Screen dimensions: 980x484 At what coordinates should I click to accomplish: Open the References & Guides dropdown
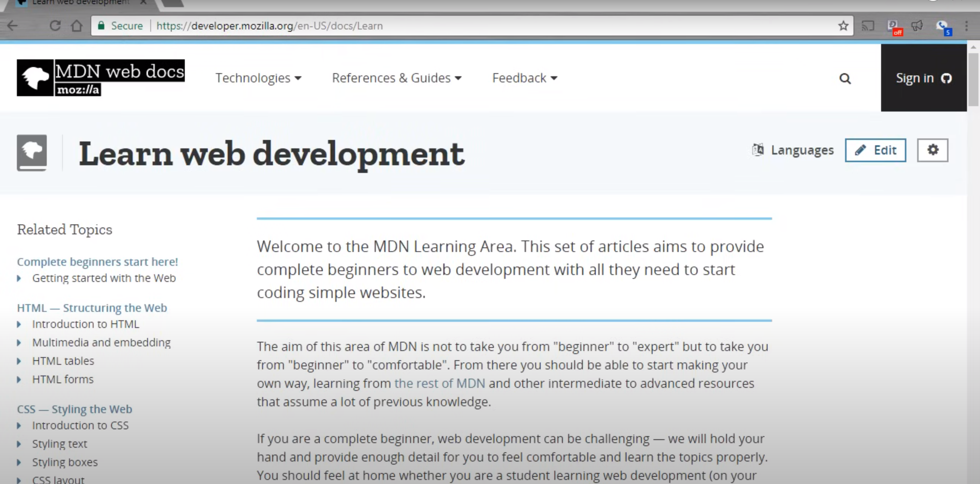pos(397,78)
